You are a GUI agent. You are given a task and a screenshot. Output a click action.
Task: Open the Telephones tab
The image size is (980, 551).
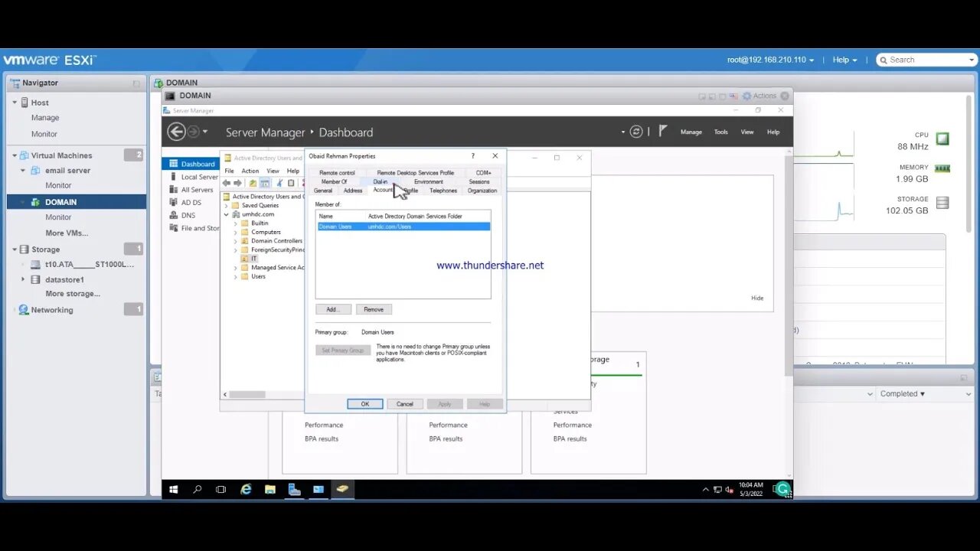[x=443, y=191]
